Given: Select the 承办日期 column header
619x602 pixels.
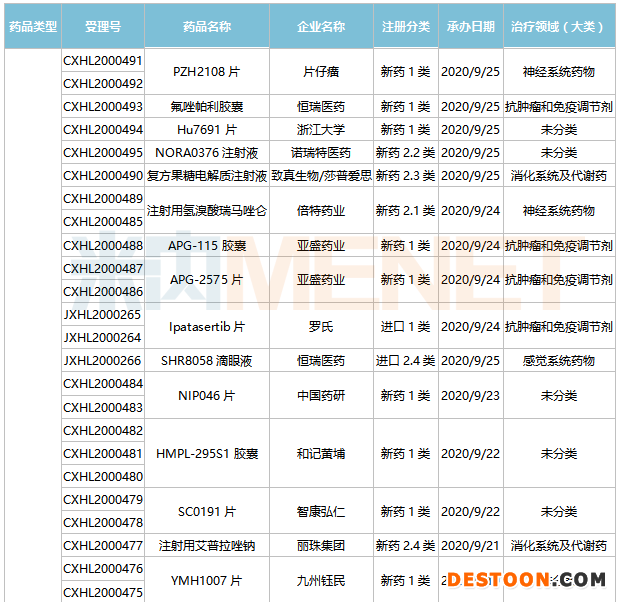Looking at the screenshot, I should tap(470, 26).
